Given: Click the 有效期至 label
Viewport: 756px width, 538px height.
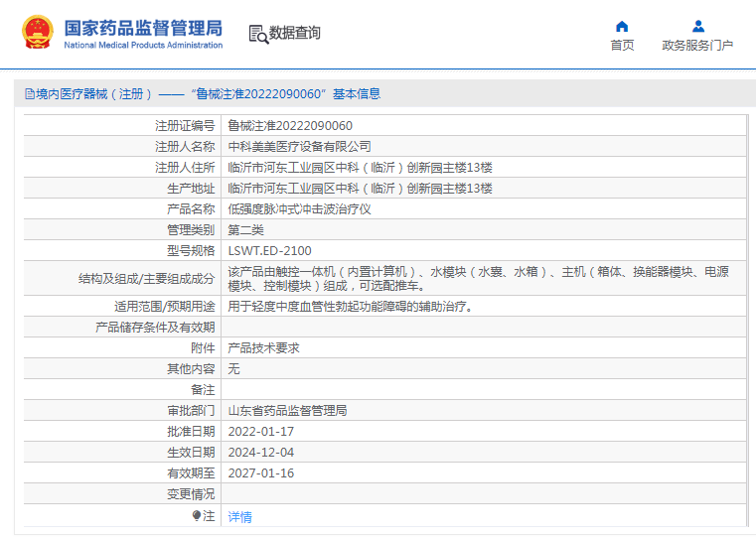Looking at the screenshot, I should pos(191,472).
